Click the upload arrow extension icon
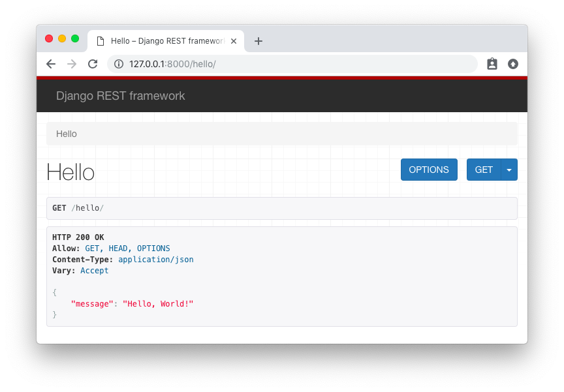Image resolution: width=564 pixels, height=392 pixels. pyautogui.click(x=513, y=64)
